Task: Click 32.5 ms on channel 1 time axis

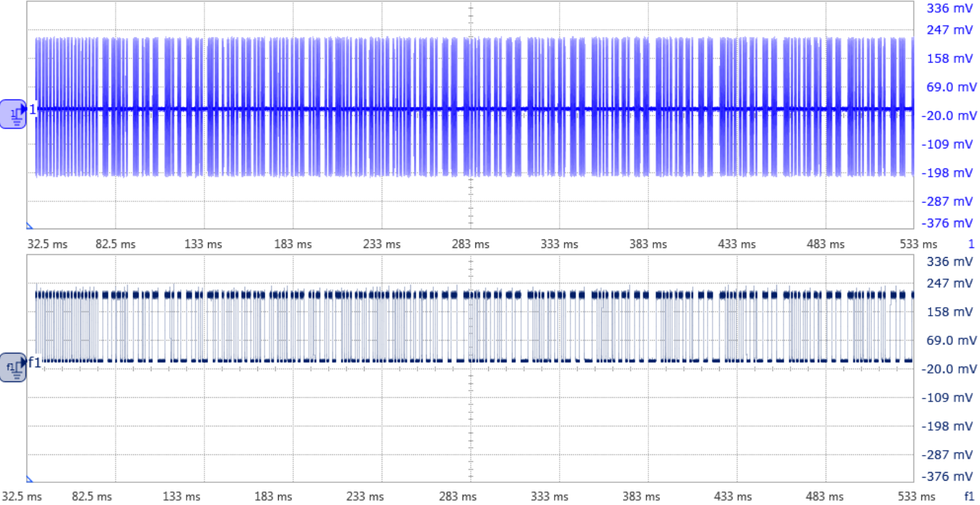Action: (x=47, y=244)
